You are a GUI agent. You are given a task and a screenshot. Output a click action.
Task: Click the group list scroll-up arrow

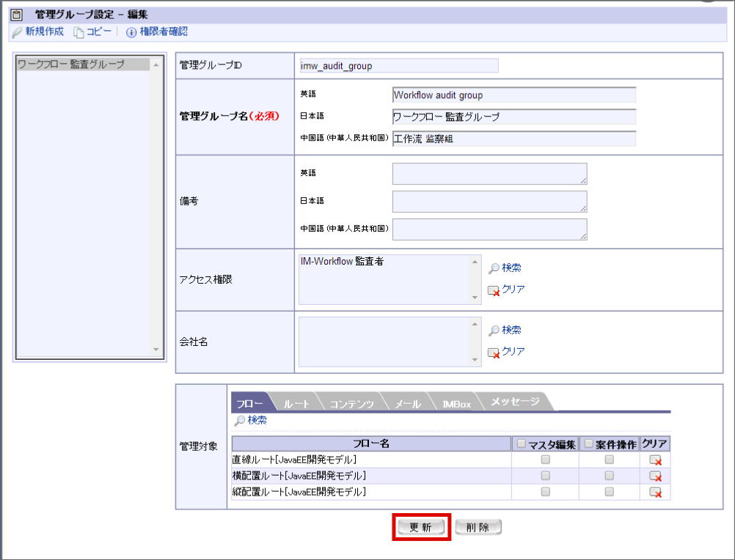click(156, 65)
